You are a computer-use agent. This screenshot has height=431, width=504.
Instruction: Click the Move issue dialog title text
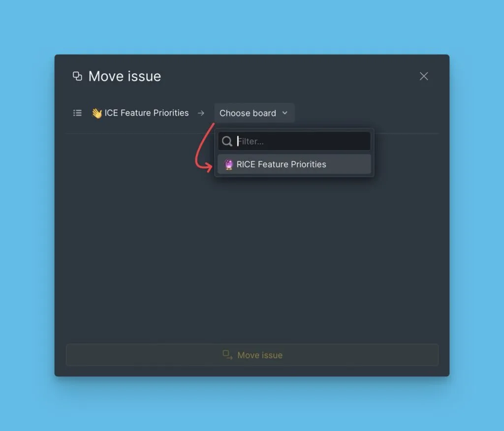(125, 76)
